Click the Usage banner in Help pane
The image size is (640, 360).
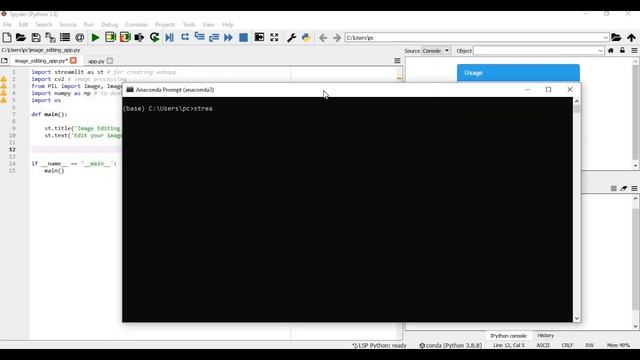click(x=518, y=73)
